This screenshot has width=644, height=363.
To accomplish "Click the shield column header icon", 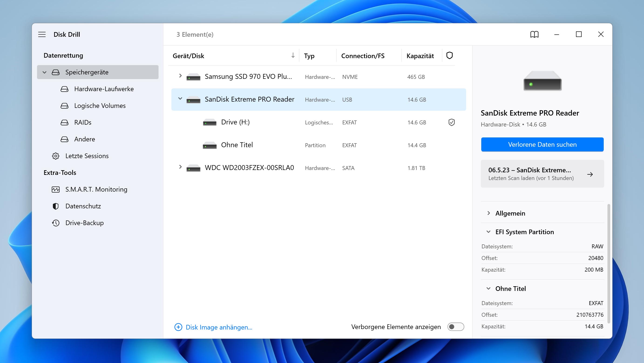I will pos(449,55).
